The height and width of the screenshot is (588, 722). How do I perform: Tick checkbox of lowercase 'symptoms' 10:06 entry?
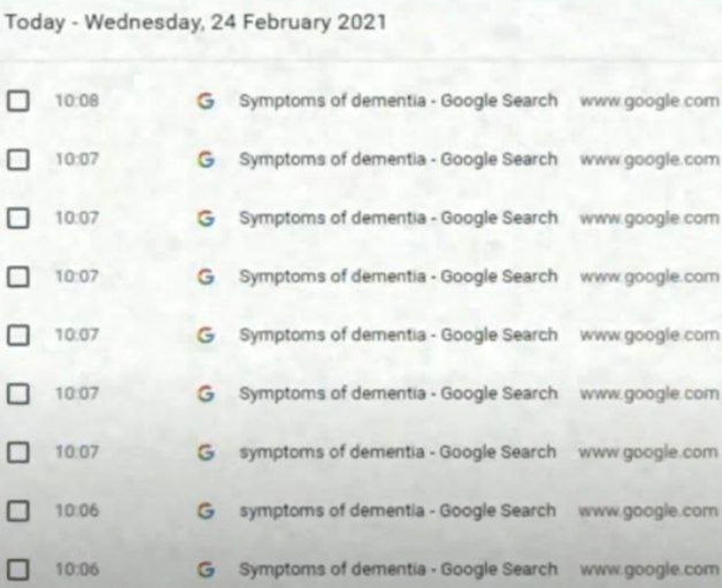(18, 511)
